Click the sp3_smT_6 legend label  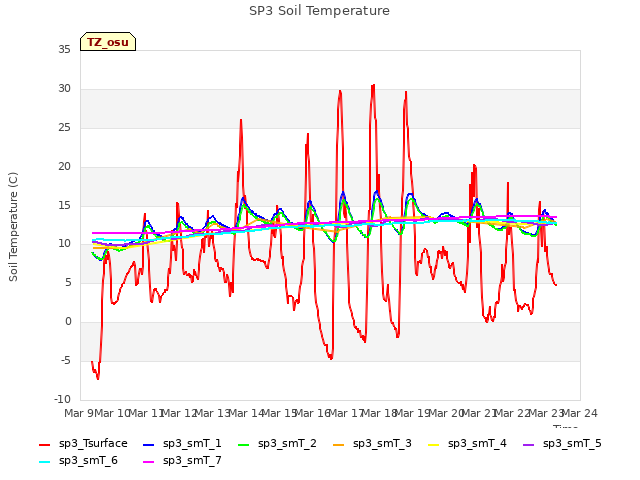click(88, 461)
